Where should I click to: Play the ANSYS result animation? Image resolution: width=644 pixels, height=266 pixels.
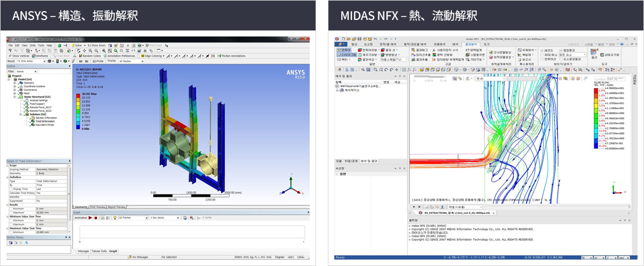coord(90,217)
